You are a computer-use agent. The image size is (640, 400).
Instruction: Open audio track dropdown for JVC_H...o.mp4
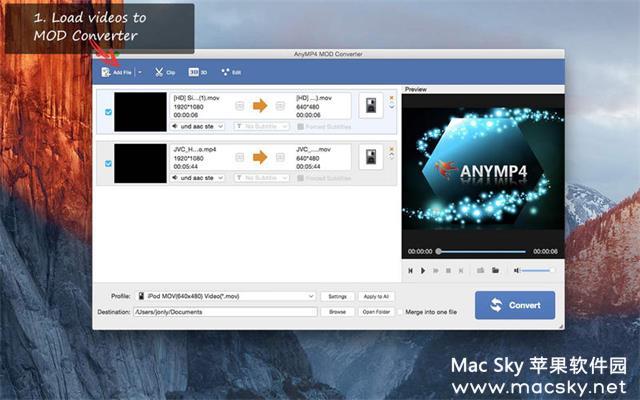click(x=198, y=178)
